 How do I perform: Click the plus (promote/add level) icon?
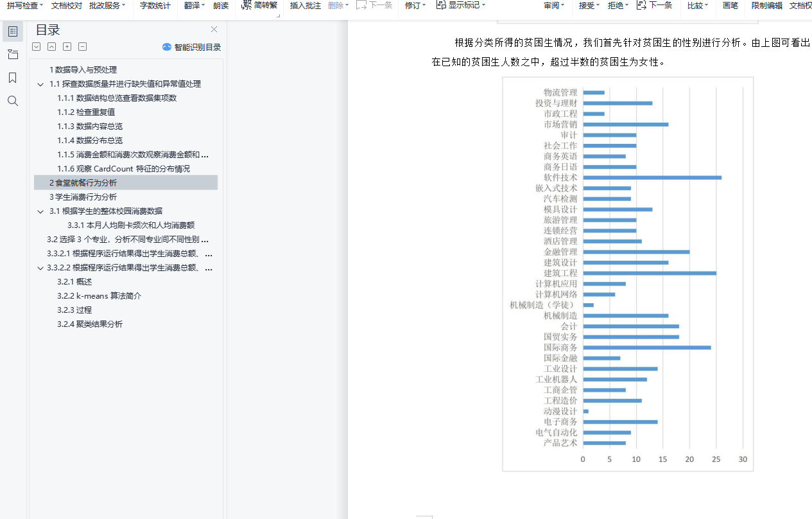67,47
